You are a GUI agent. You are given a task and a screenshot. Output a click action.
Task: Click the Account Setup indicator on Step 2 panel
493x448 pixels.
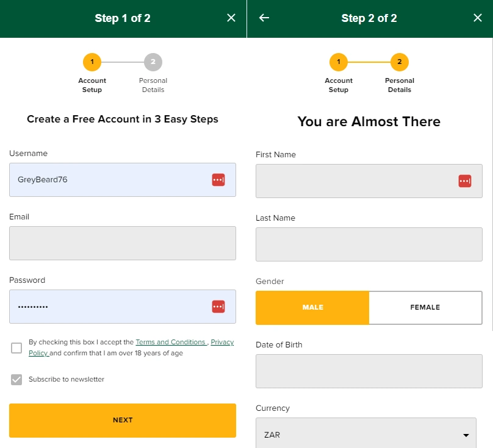(x=339, y=62)
